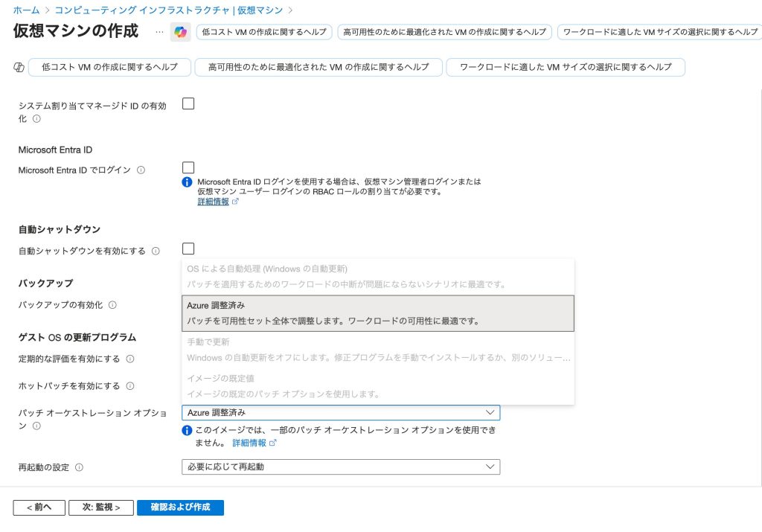The height and width of the screenshot is (532, 762).
Task: Select the Azure 調整済み option in the list
Action: point(377,313)
